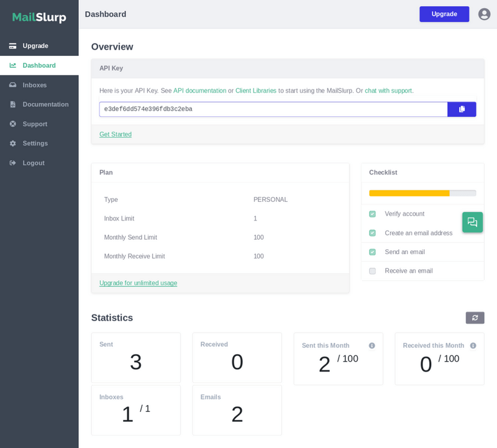
Task: Click the user account avatar icon
Action: click(484, 14)
